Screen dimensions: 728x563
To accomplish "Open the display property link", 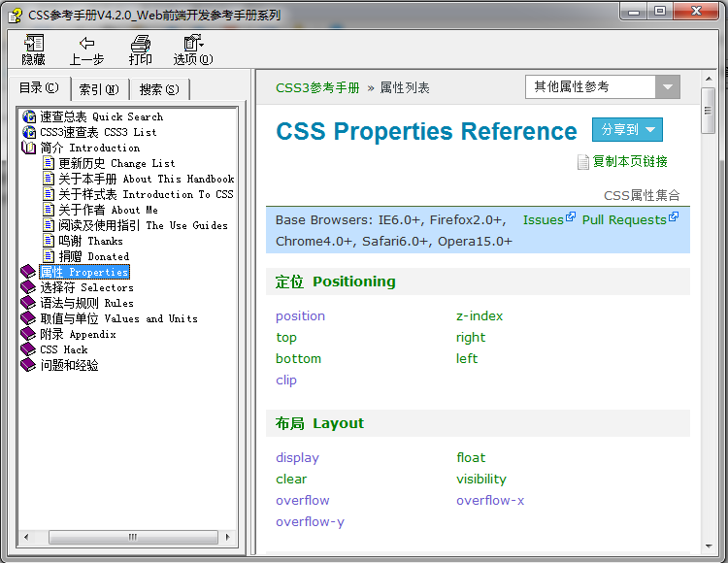I will 297,457.
